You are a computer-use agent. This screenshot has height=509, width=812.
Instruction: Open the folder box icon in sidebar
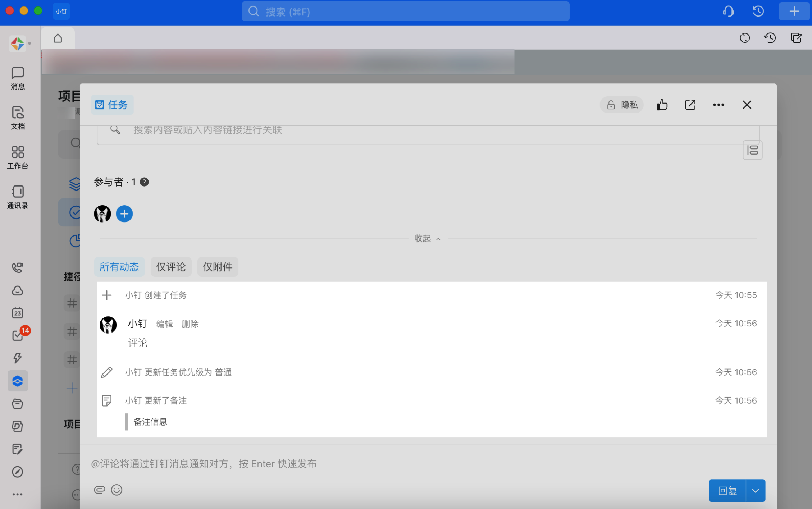tap(18, 404)
